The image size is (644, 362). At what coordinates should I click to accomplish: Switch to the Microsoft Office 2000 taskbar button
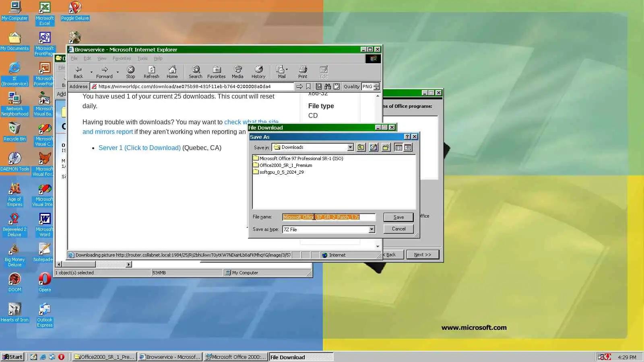(x=235, y=357)
